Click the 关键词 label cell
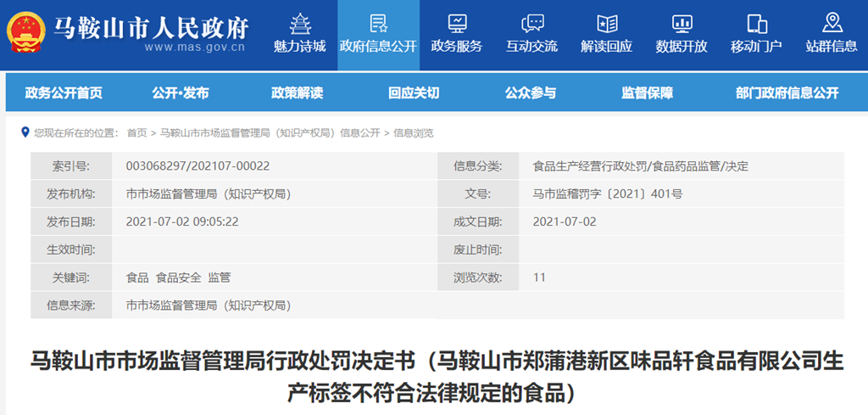This screenshot has width=868, height=415. click(71, 277)
